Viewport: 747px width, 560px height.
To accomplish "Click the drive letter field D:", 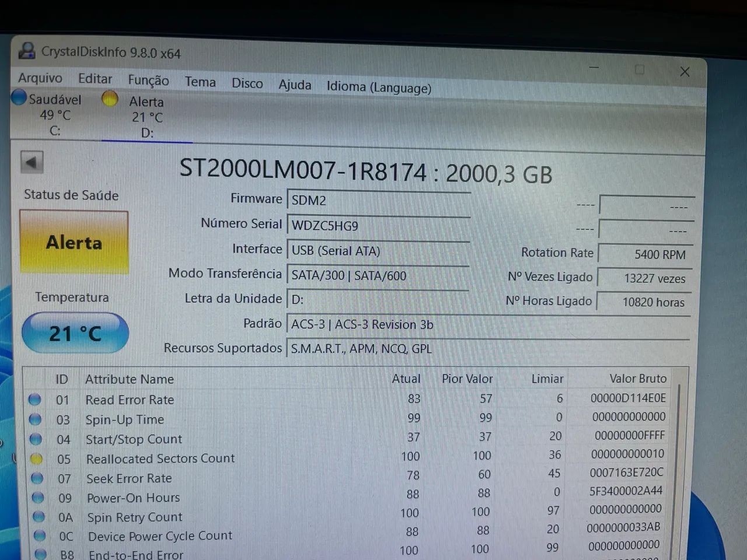I will click(x=378, y=300).
